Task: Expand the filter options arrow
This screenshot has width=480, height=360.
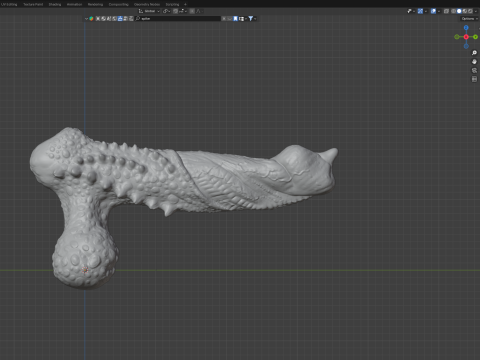Action: 255,19
